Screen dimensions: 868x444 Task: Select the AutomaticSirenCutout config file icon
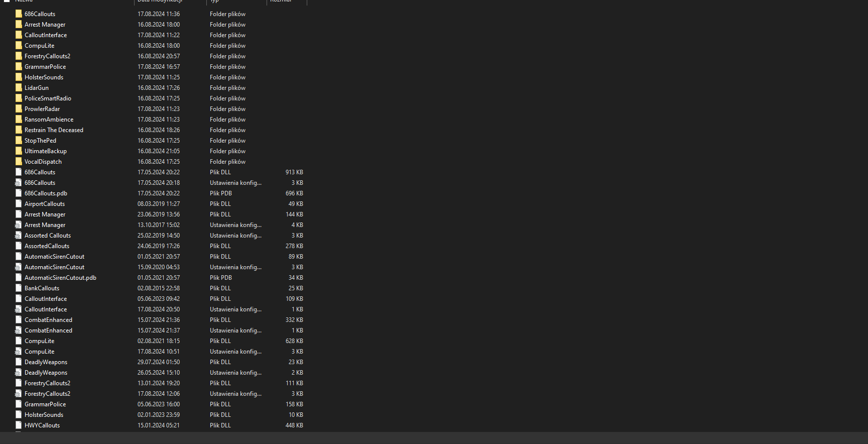pyautogui.click(x=19, y=267)
